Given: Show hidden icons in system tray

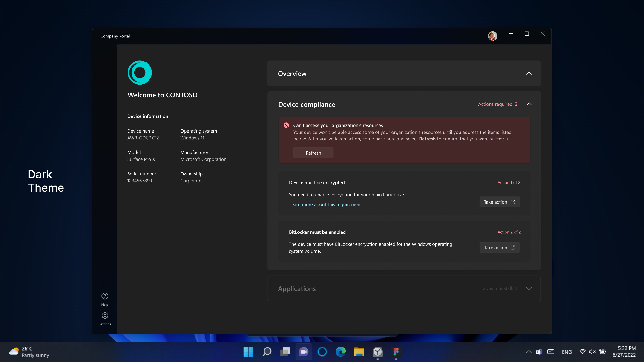Looking at the screenshot, I should [529, 352].
